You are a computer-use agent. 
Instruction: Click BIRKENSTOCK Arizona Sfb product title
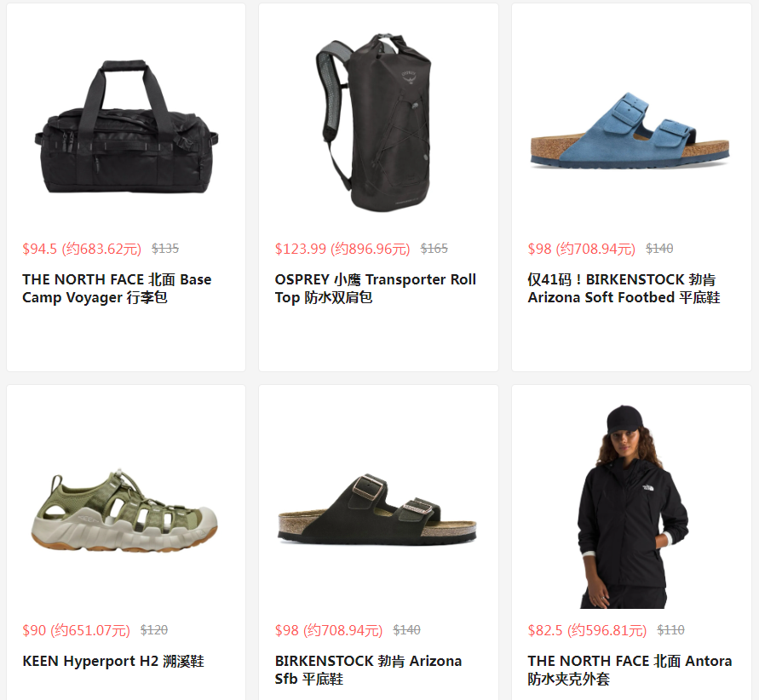click(x=368, y=669)
